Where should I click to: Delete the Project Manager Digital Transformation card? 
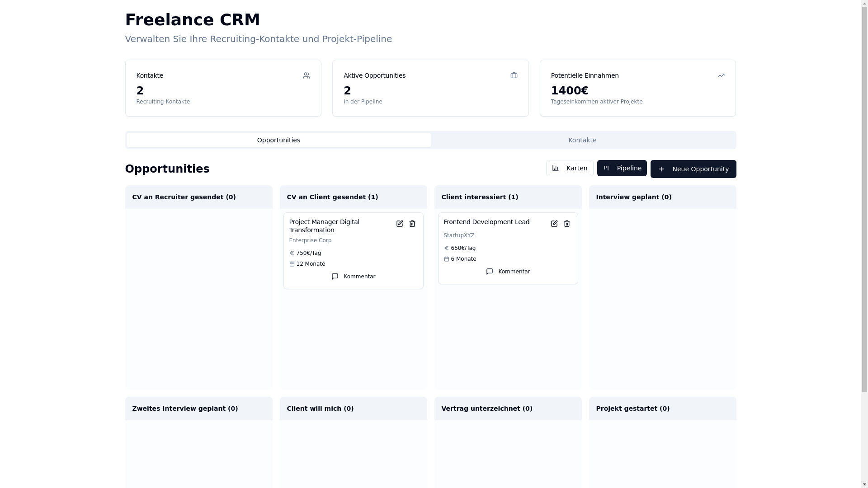point(412,224)
